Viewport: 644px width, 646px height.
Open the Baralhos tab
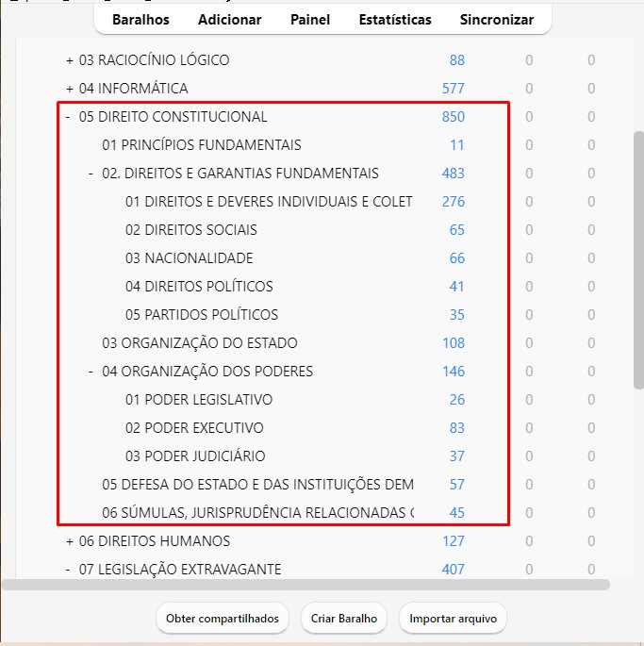coord(140,19)
